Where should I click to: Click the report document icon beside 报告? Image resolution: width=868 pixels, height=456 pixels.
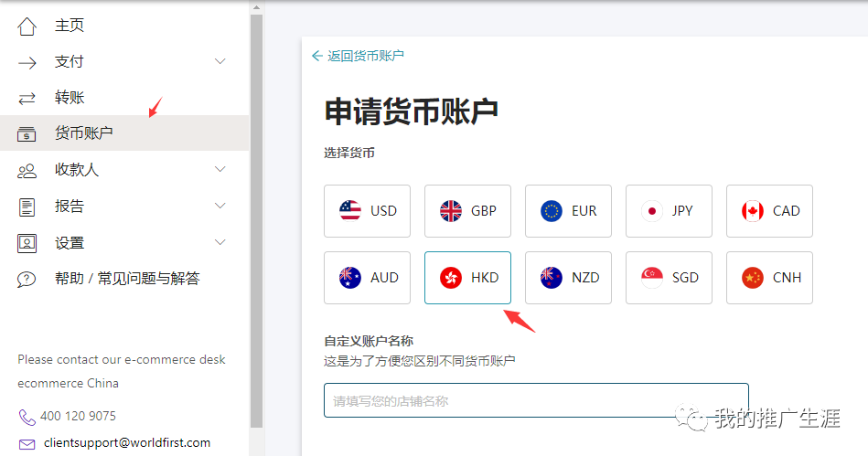click(27, 207)
